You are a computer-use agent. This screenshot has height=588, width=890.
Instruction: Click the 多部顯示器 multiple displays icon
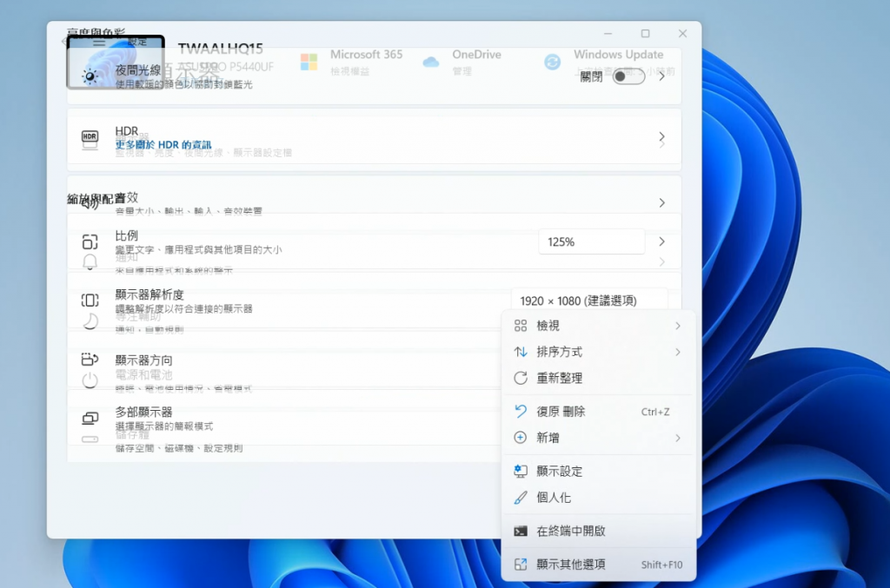[90, 419]
